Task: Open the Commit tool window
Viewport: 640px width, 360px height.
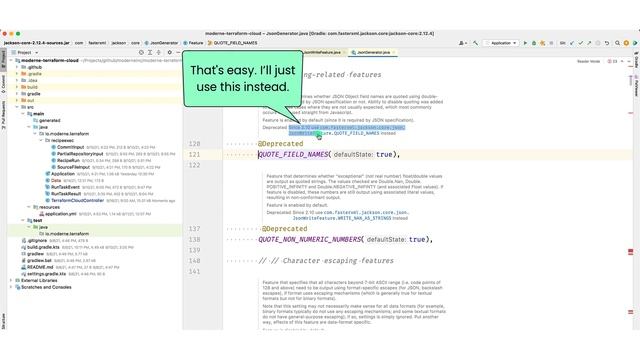Action: 3,84
